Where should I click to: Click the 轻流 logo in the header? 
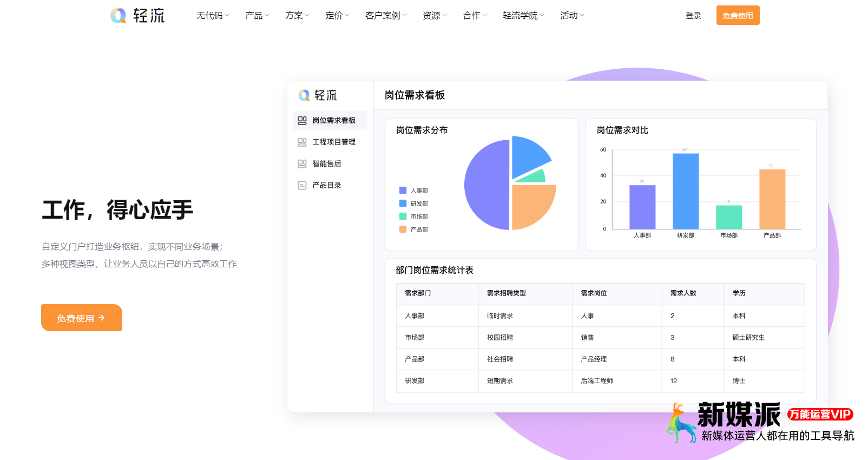coord(137,16)
